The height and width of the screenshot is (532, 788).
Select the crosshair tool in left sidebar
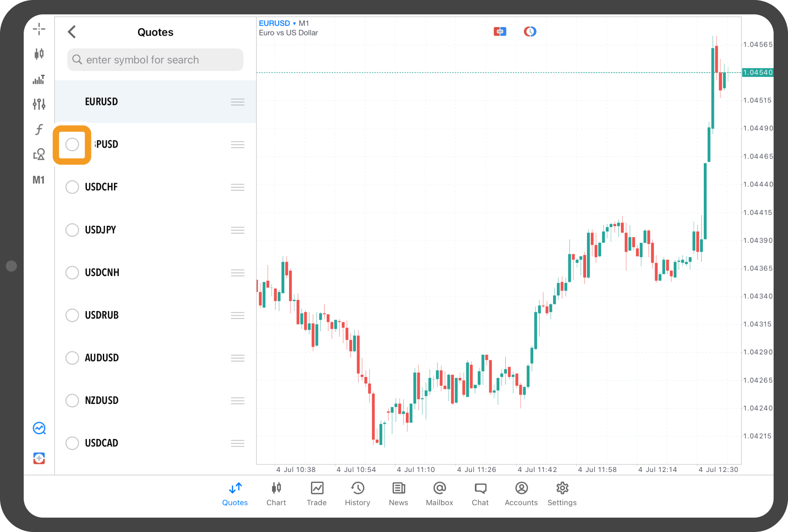pos(39,29)
